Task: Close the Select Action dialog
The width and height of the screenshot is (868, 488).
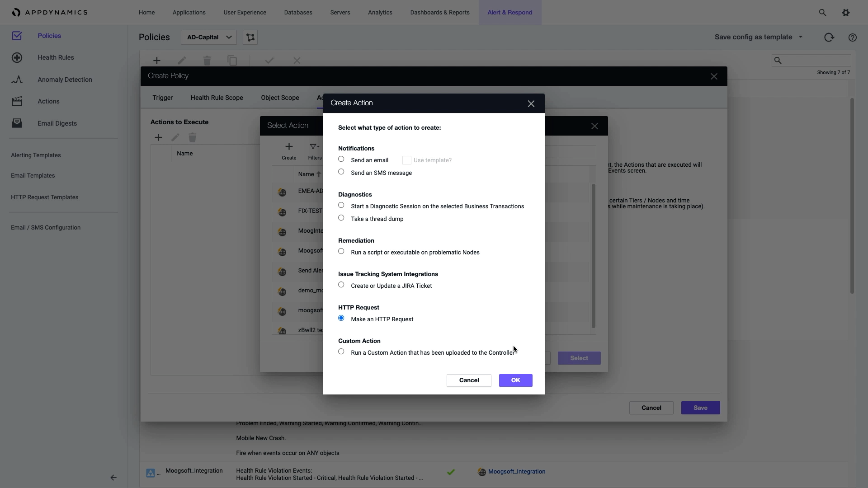Action: click(x=594, y=127)
